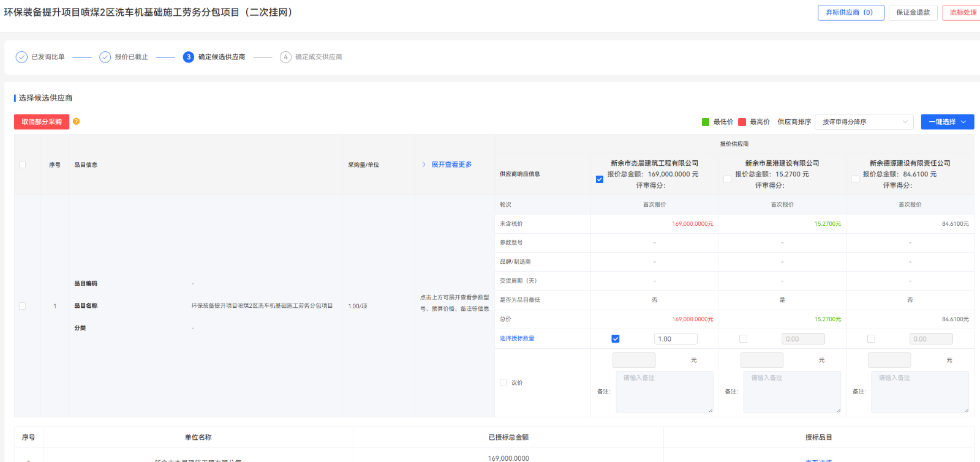This screenshot has width=980, height=462.
Task: Uncheck supplier 新余市杰晨建筑工程有限公司 checkbox
Action: 600,179
